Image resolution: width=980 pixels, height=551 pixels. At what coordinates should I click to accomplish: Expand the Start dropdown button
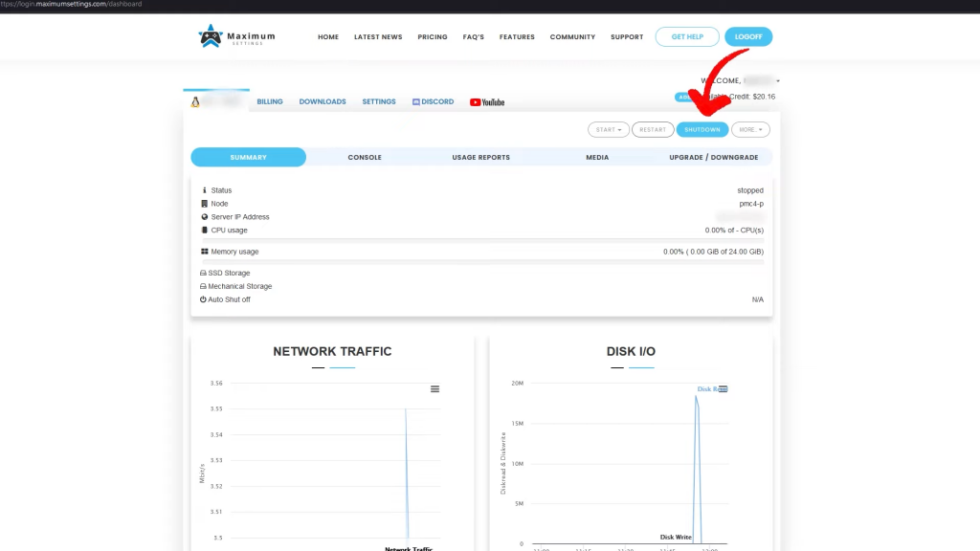(608, 129)
